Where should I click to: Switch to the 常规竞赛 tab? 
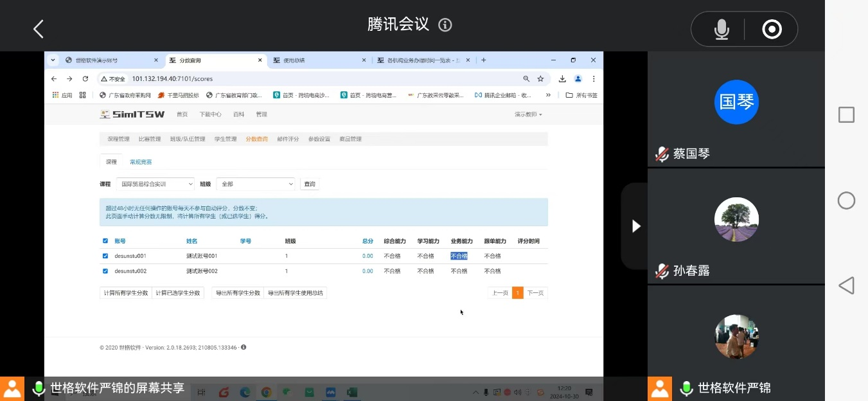(141, 162)
